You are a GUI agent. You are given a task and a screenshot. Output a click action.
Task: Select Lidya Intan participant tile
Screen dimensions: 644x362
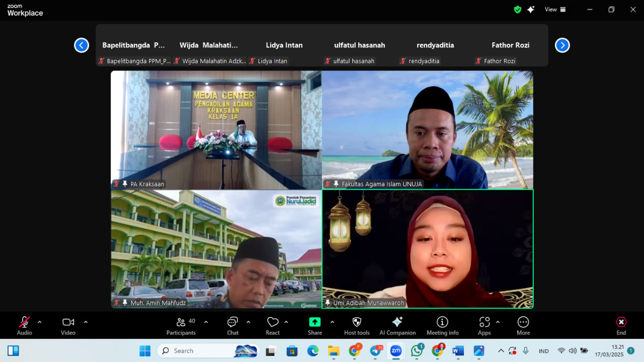[284, 45]
